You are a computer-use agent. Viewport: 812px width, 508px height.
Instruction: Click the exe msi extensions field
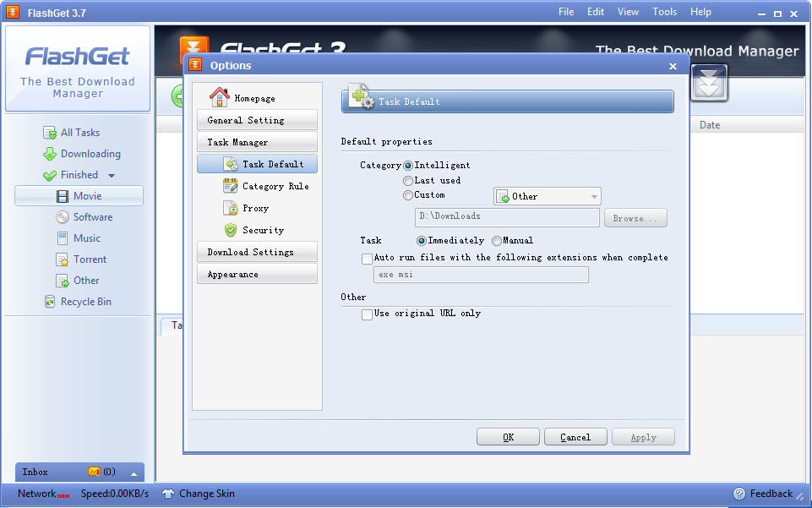tap(481, 275)
